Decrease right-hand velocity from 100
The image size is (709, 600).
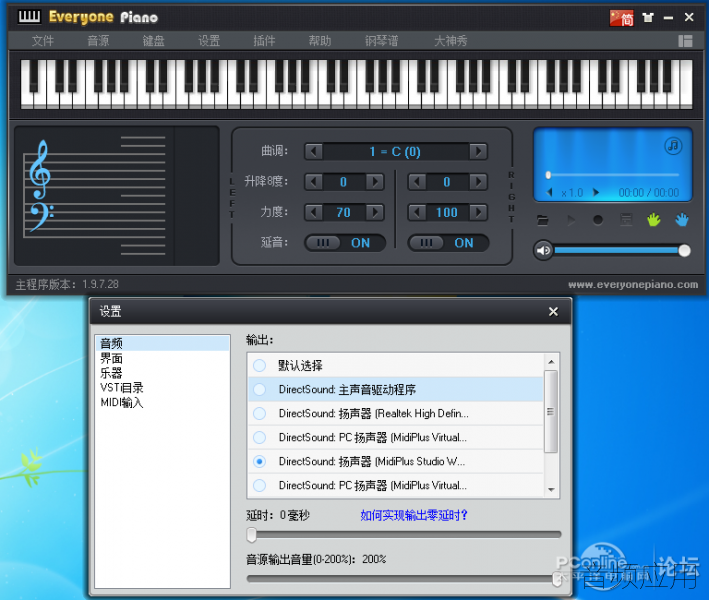417,212
